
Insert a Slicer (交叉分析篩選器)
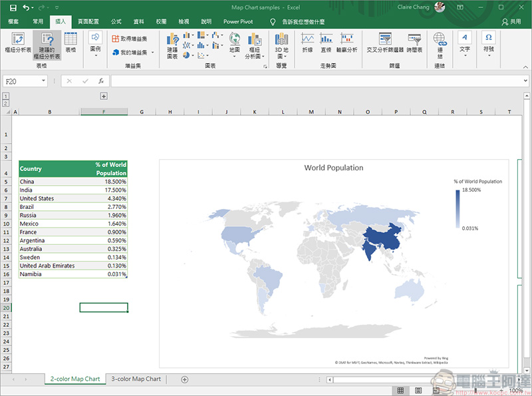click(x=385, y=43)
